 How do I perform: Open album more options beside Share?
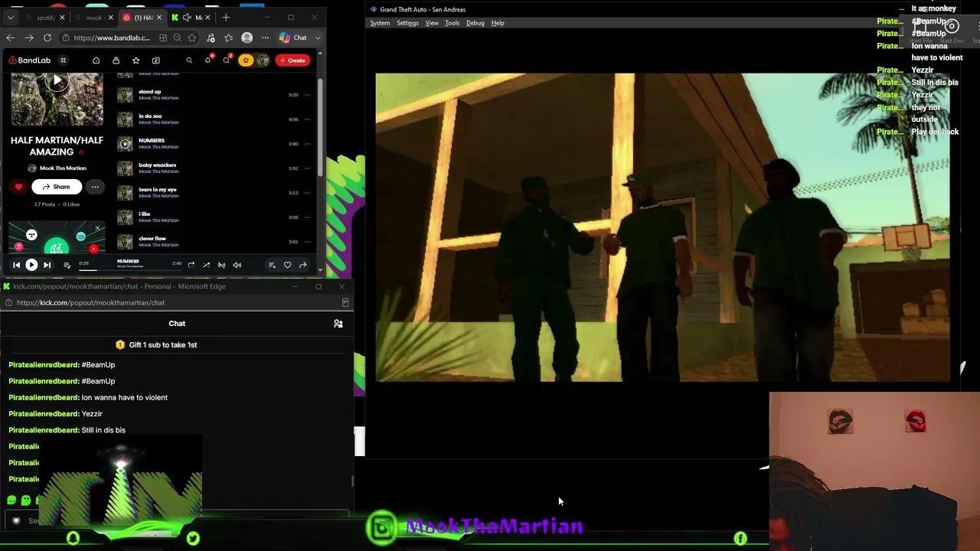(95, 187)
